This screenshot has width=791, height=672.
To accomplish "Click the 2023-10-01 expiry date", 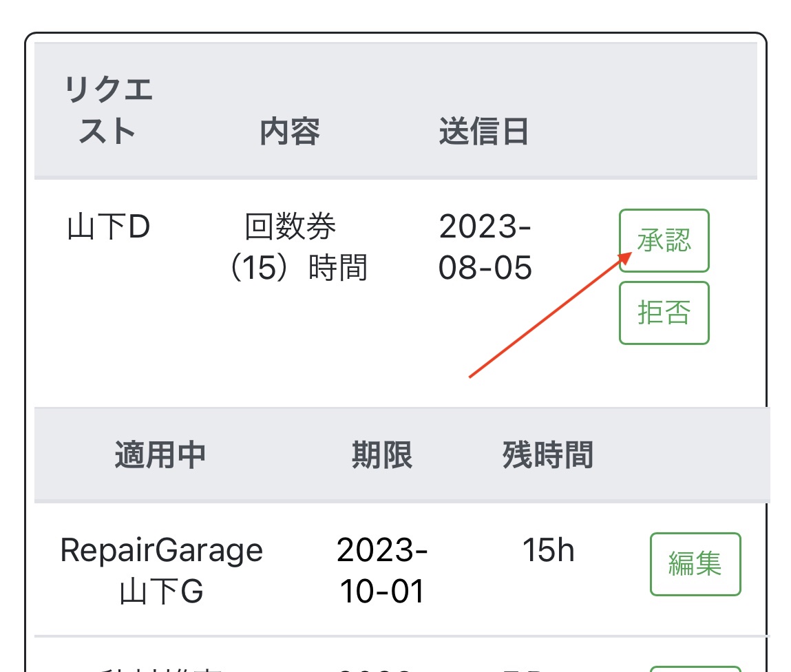I will pyautogui.click(x=382, y=571).
